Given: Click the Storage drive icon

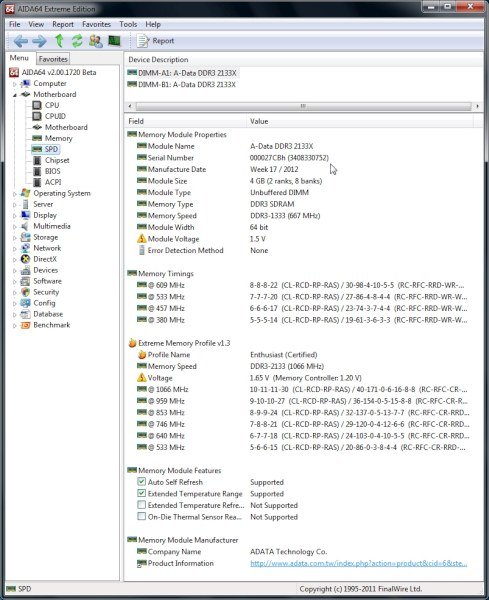Looking at the screenshot, I should pyautogui.click(x=25, y=237).
